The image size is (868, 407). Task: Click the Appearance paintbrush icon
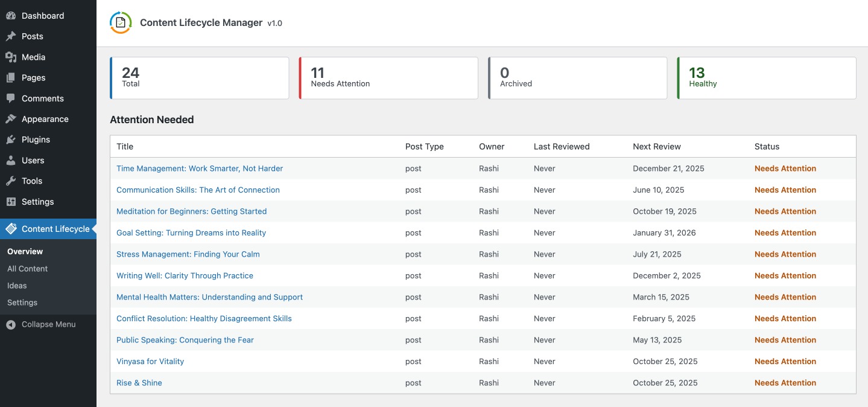11,118
